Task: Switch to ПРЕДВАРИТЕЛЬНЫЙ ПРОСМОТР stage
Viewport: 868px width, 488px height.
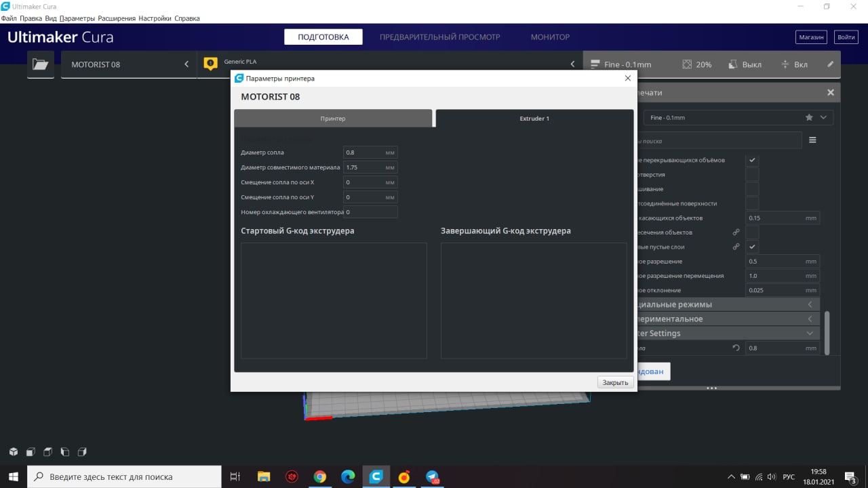Action: click(x=439, y=37)
